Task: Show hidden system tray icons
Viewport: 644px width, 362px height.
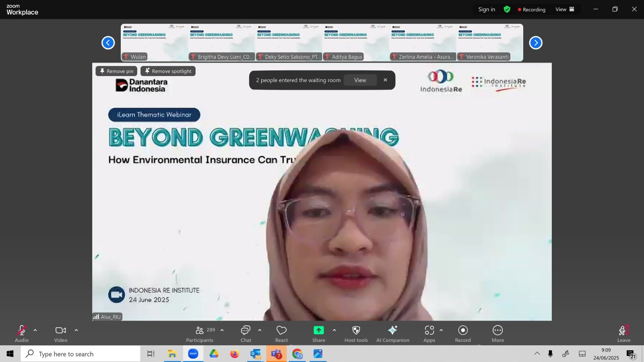Action: pyautogui.click(x=537, y=354)
